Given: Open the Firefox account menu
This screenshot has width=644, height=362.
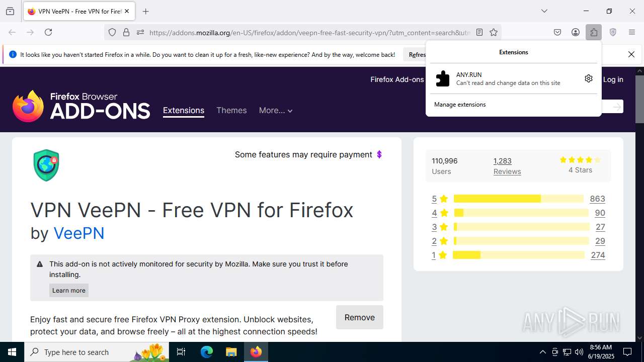Looking at the screenshot, I should pos(576,32).
